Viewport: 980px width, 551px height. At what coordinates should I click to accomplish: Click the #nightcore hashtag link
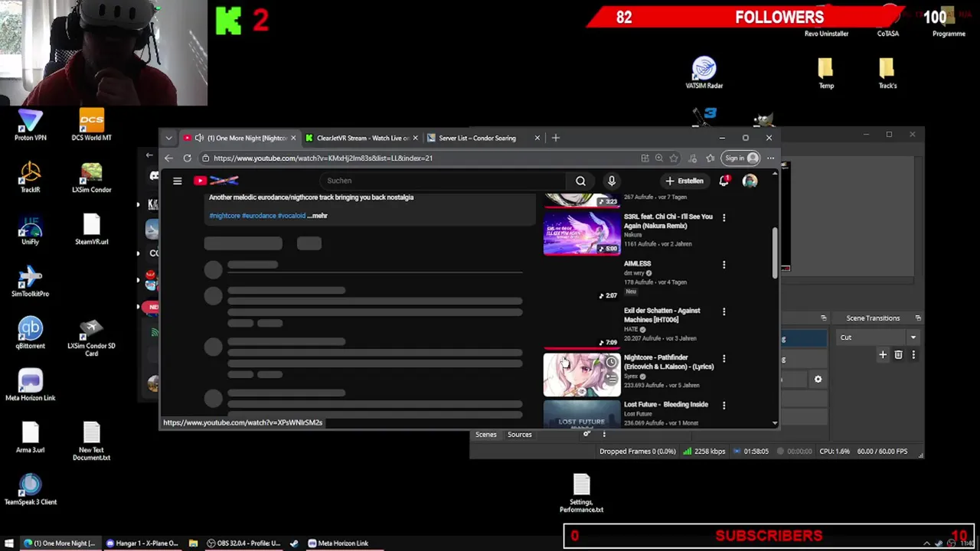click(x=225, y=216)
